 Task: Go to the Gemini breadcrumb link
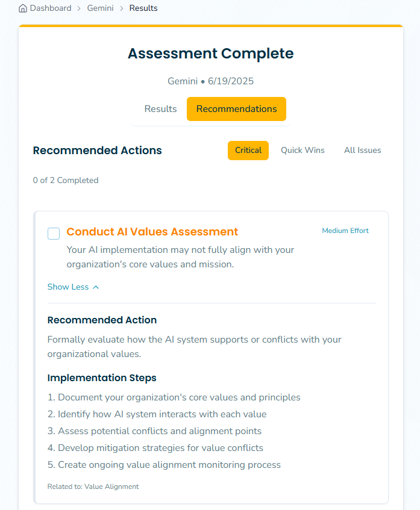coord(100,8)
